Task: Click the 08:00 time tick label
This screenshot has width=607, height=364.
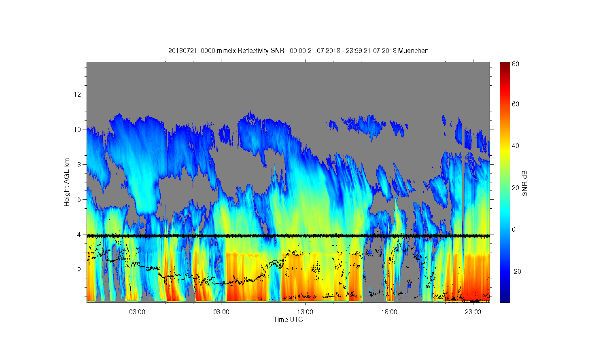Action: tap(221, 312)
